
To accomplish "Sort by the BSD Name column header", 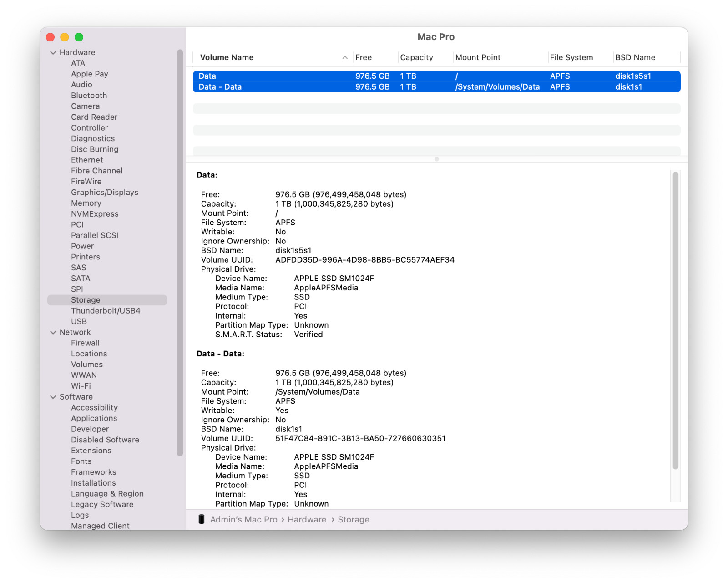I will click(635, 57).
